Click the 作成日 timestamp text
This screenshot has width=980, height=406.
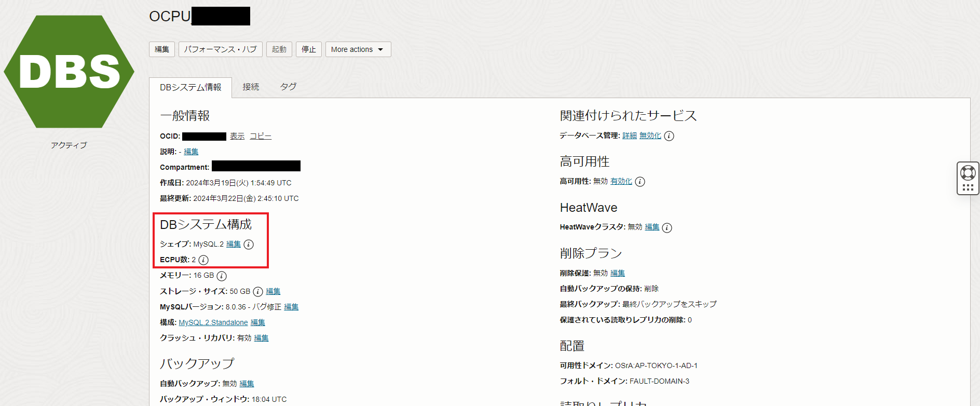239,183
